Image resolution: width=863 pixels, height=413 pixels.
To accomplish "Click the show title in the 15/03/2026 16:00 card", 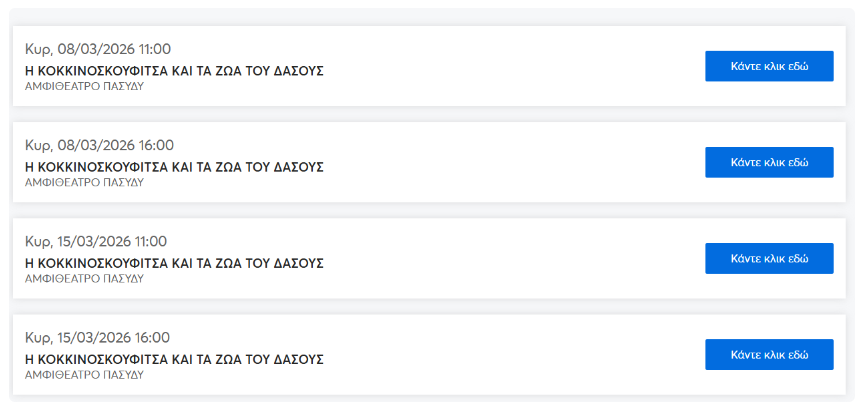I will (173, 359).
